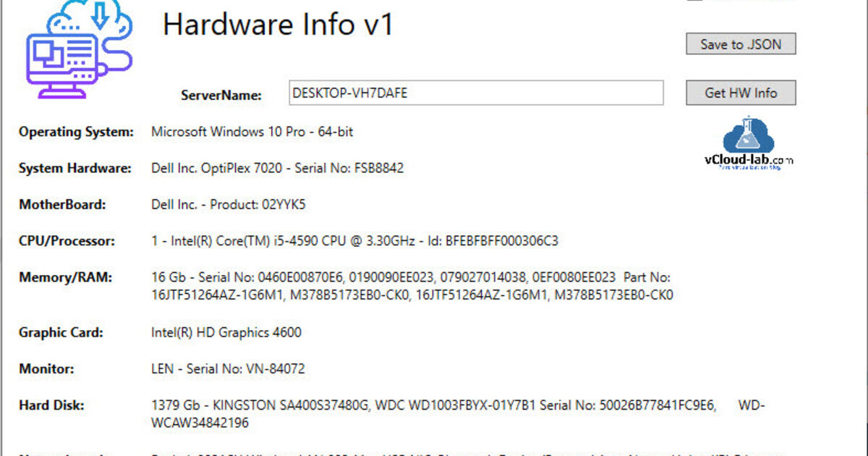This screenshot has width=868, height=456.
Task: Click the Memory/RAM label
Action: click(x=65, y=277)
